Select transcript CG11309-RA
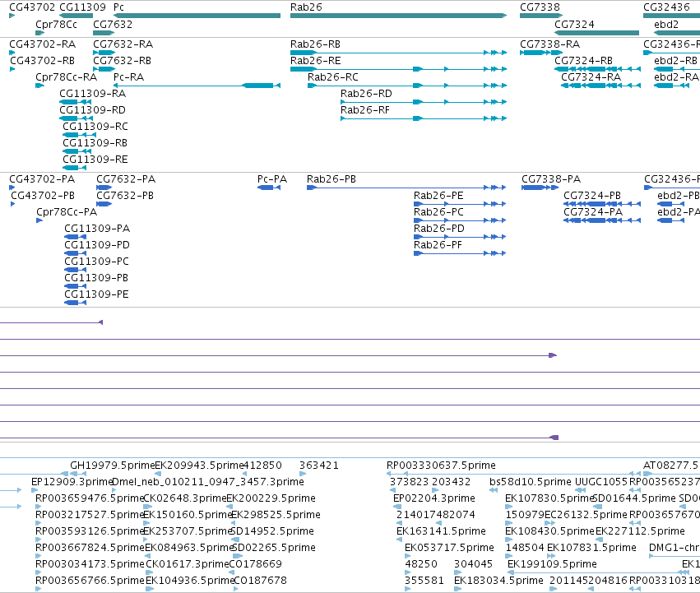700x593 pixels. pyautogui.click(x=75, y=102)
